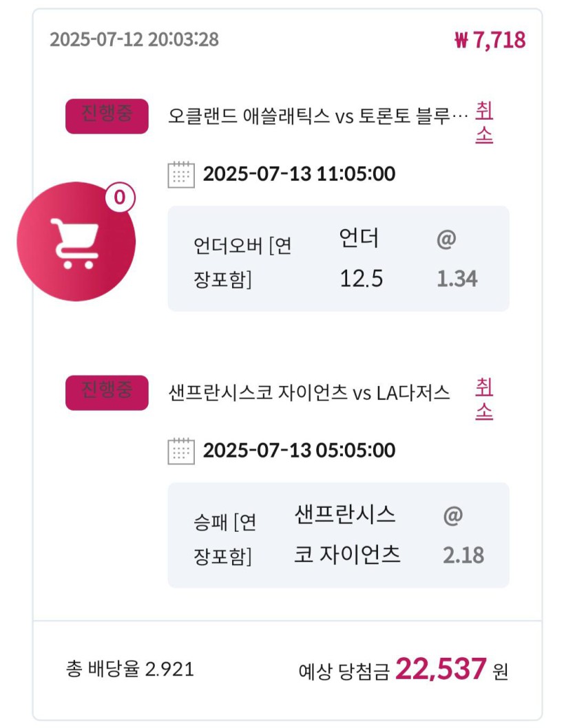Click the bet timestamp 2025-07-12 20:03:28
The image size is (575, 728).
pyautogui.click(x=134, y=39)
